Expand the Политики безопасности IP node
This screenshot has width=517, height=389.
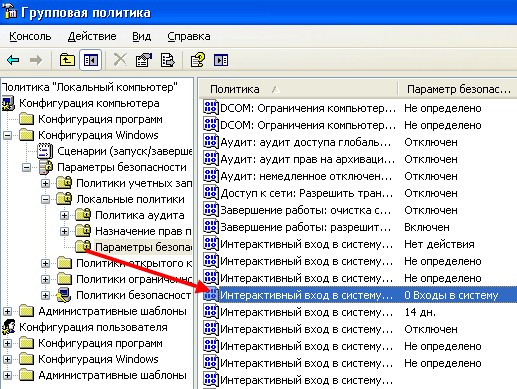(x=45, y=295)
